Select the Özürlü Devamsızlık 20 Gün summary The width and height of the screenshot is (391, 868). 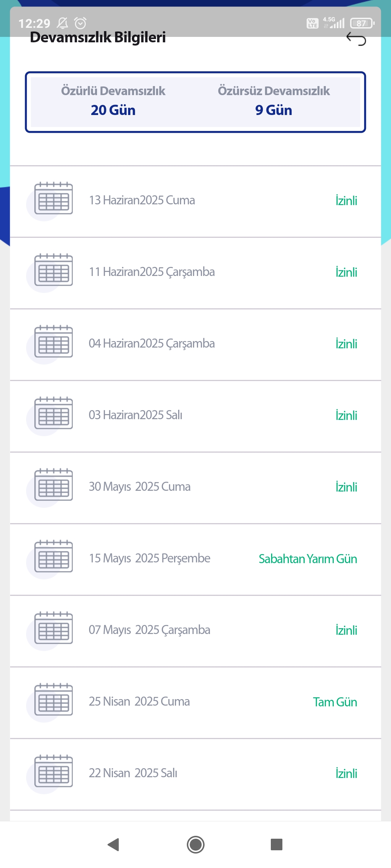[x=113, y=101]
